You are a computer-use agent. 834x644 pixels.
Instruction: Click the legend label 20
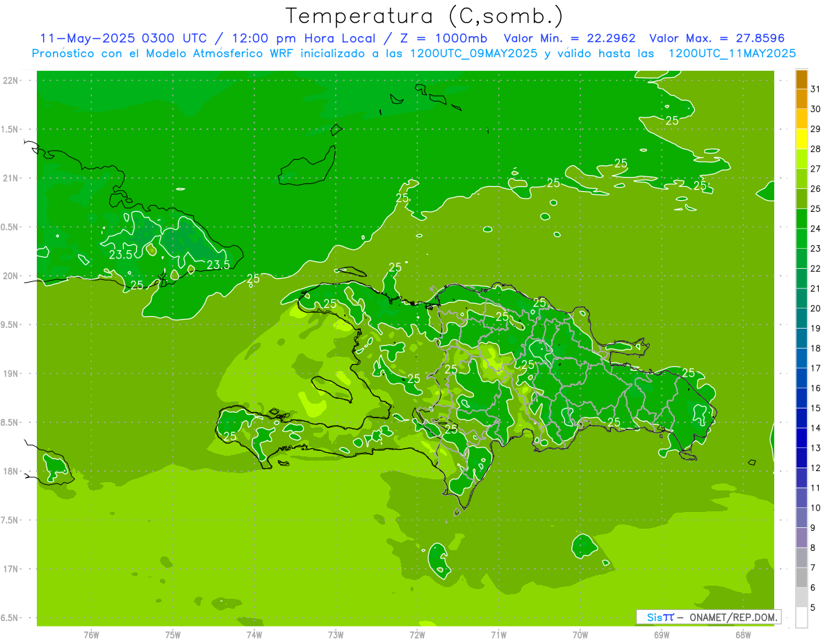pos(816,308)
